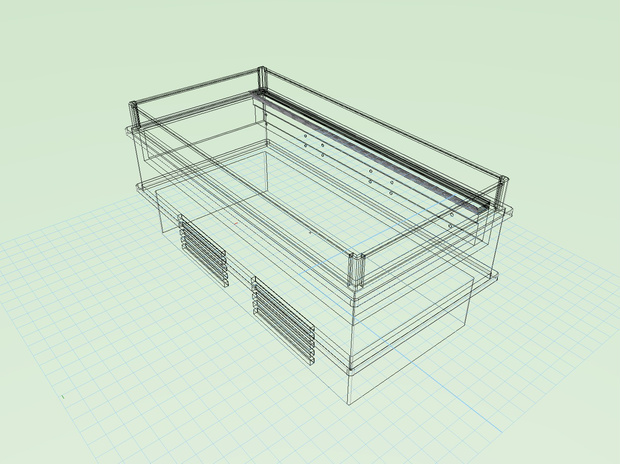This screenshot has width=620, height=464.
Task: Click the small red marker point
Action: click(x=236, y=223)
